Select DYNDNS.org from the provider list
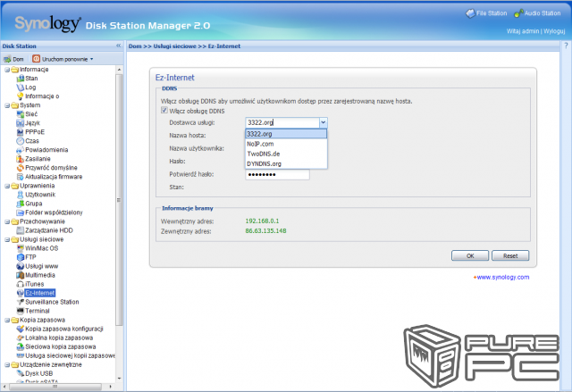The width and height of the screenshot is (572, 392). click(286, 164)
